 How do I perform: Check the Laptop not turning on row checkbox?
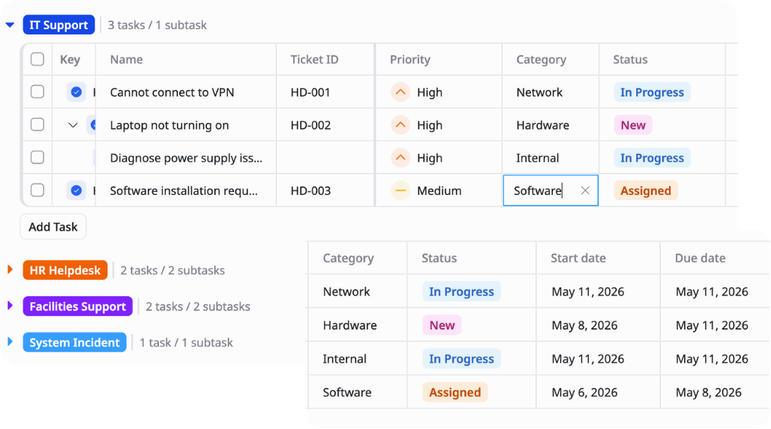tap(37, 124)
